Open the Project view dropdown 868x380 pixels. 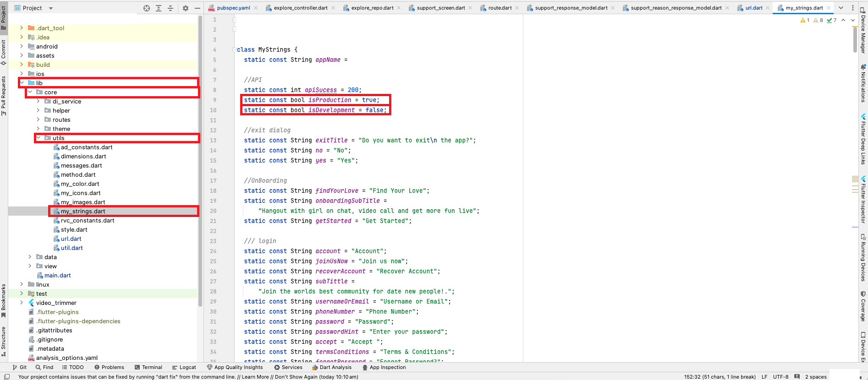coord(50,8)
